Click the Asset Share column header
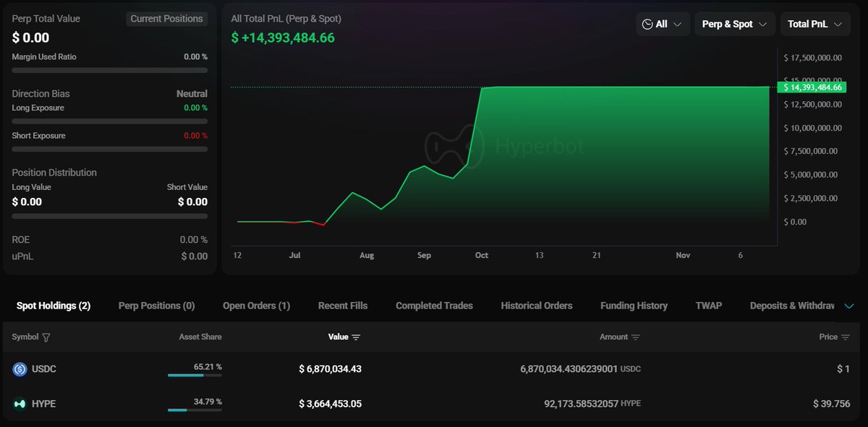The image size is (868, 427). point(200,337)
